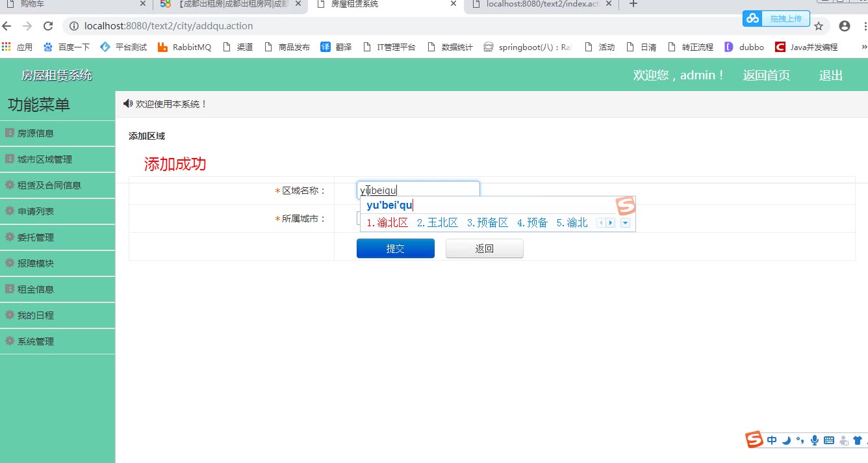Click the blue 提交 button
Screen dimensions: 868x463
tap(396, 248)
